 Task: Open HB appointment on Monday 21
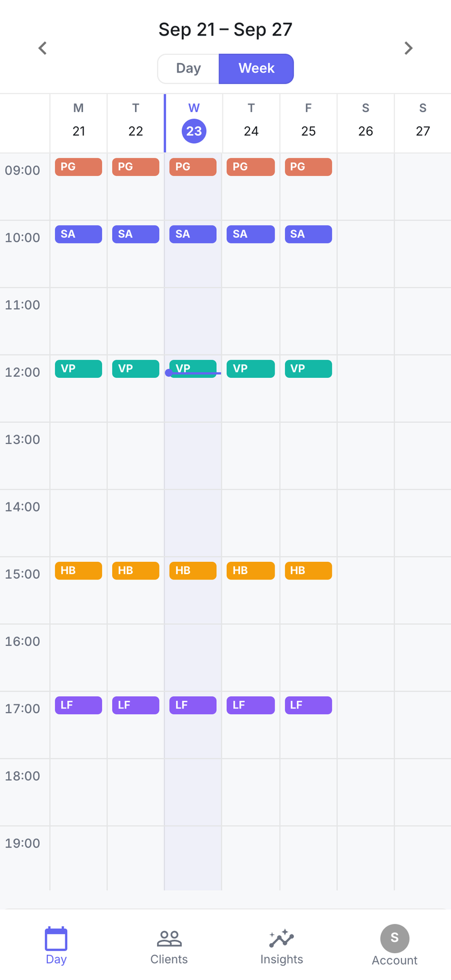pyautogui.click(x=78, y=571)
